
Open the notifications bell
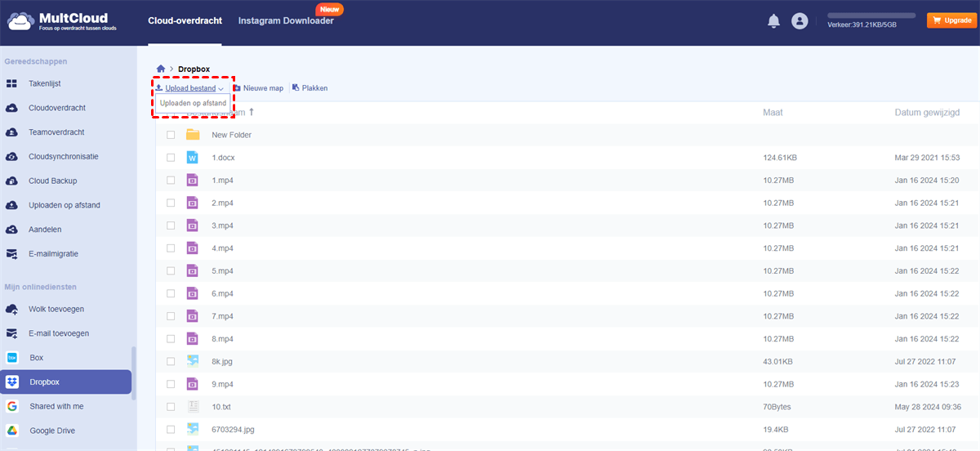[x=773, y=21]
